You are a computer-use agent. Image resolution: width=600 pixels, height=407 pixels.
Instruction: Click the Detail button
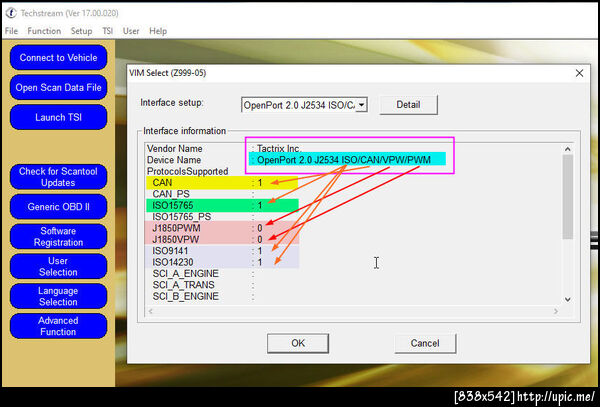coord(408,105)
